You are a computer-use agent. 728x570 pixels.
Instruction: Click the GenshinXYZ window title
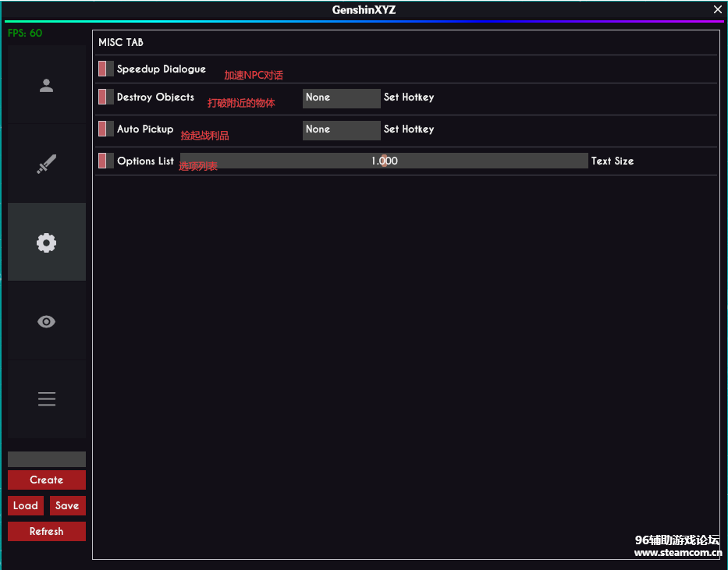coord(364,9)
